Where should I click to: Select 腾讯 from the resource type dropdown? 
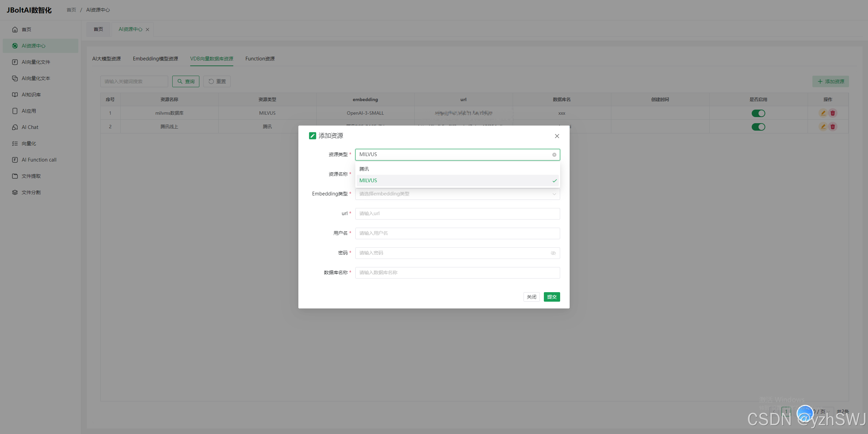[x=364, y=169]
